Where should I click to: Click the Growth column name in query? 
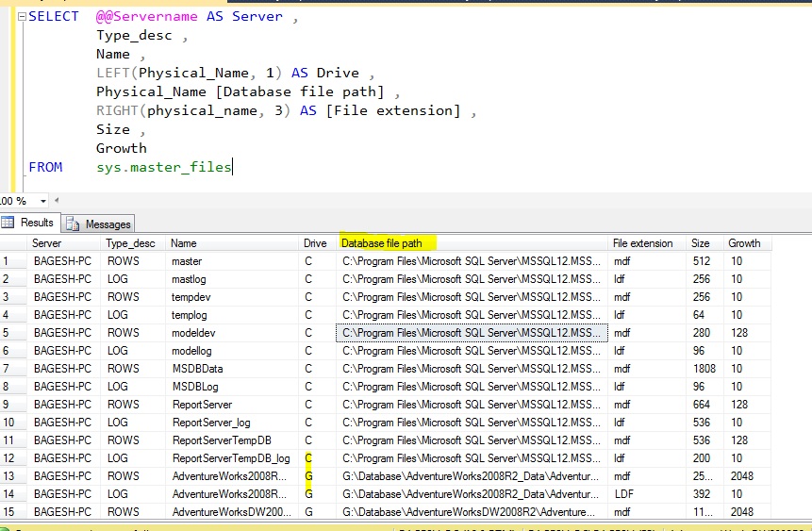(121, 149)
